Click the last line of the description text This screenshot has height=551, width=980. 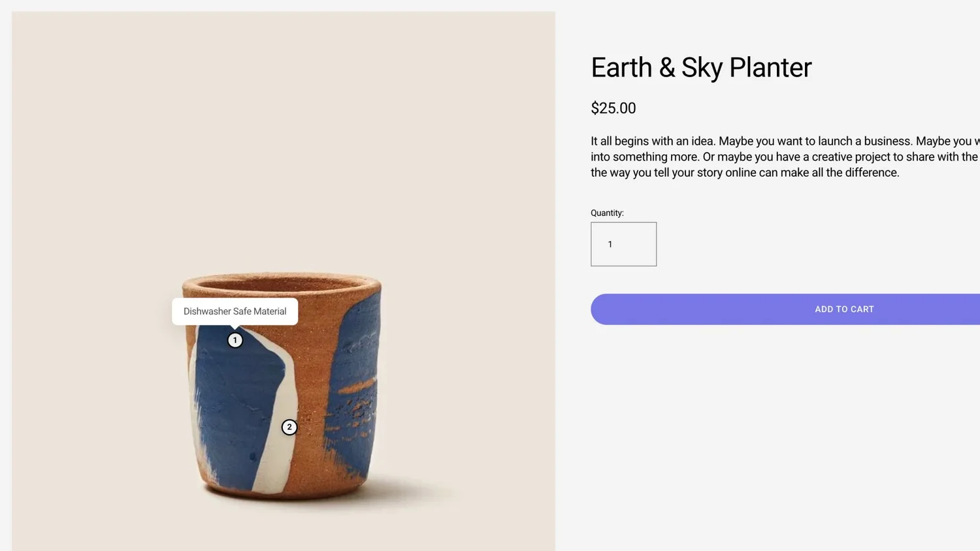pyautogui.click(x=745, y=172)
